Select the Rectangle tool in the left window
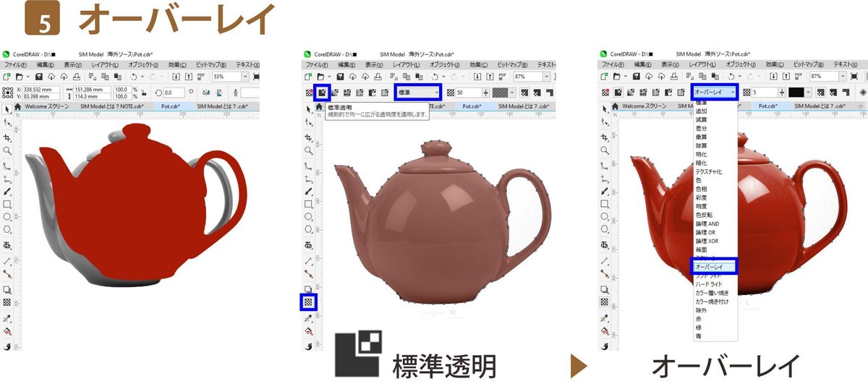The width and height of the screenshot is (868, 384). click(x=7, y=204)
